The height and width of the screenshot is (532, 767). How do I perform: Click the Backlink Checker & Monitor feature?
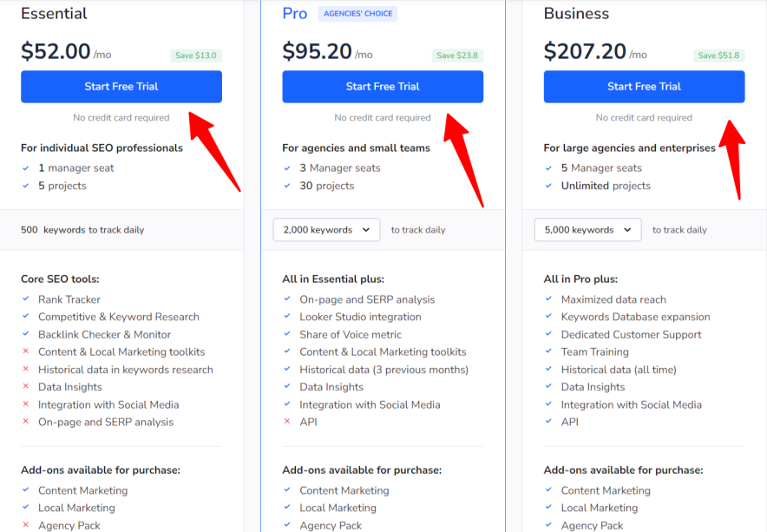104,335
